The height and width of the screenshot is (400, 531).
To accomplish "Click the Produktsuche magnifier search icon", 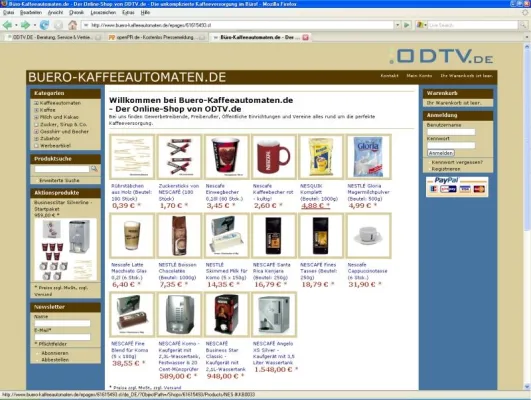I will [x=94, y=168].
